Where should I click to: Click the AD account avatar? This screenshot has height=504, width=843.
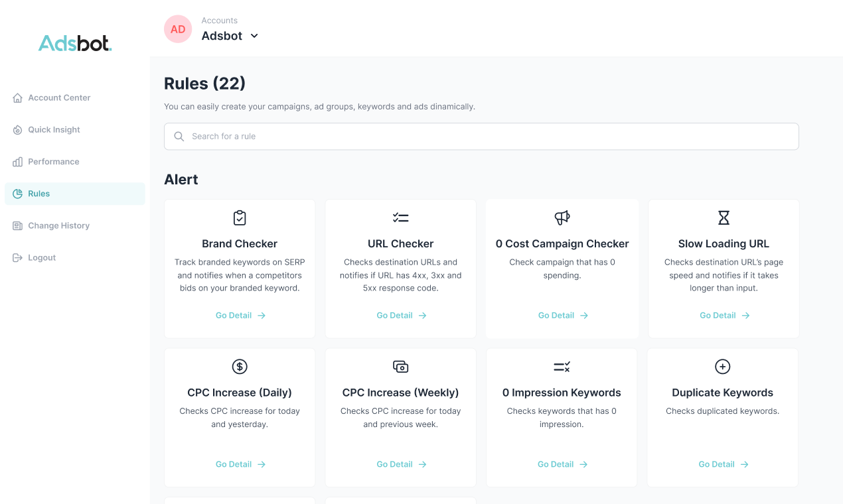178,29
